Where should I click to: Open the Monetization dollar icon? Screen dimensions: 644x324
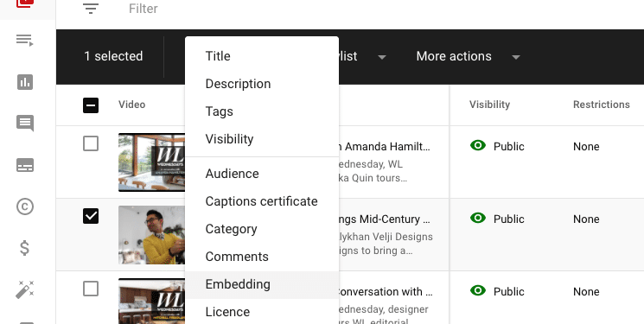(25, 248)
